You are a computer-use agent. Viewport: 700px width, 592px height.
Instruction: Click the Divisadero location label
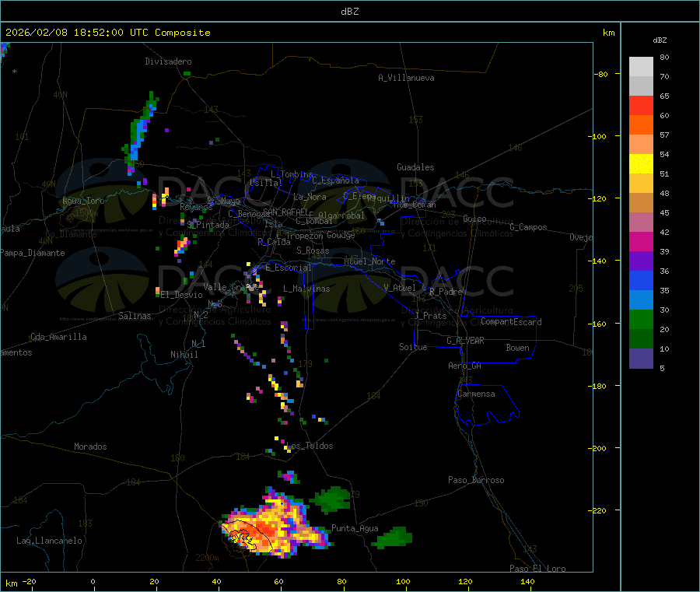click(x=168, y=61)
